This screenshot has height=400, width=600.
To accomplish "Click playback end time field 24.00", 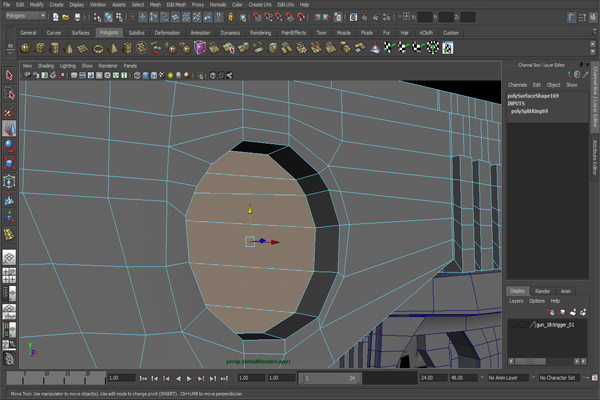I will 434,378.
